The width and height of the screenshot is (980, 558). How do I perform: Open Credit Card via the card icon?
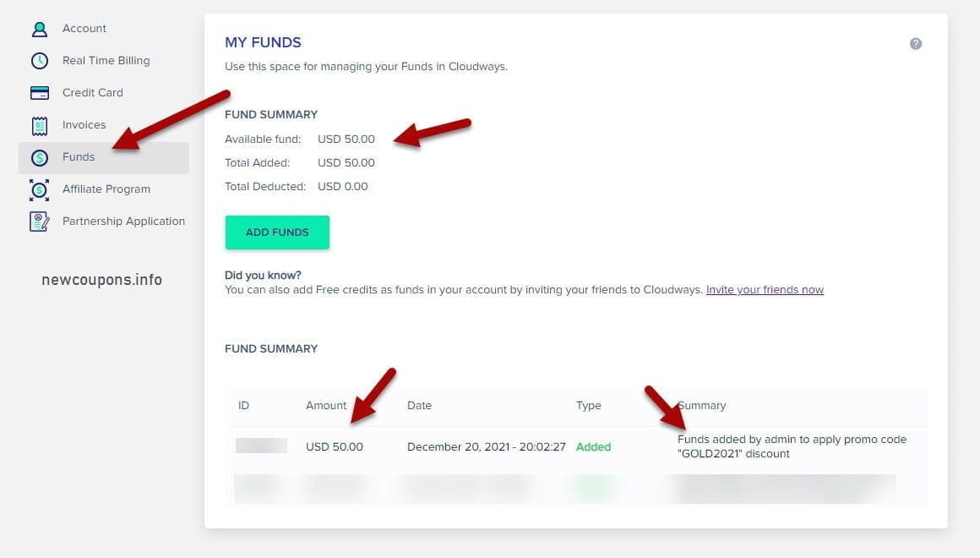41,92
